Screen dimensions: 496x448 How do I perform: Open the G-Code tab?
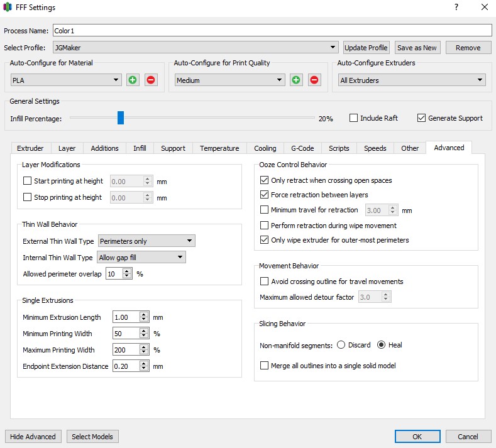pyautogui.click(x=302, y=148)
